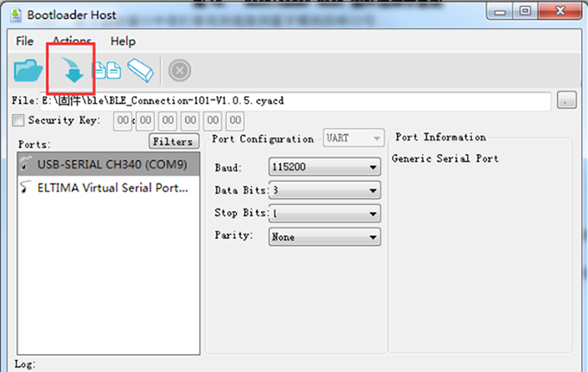The height and width of the screenshot is (372, 588).
Task: Click the Erase icon in toolbar
Action: click(140, 70)
